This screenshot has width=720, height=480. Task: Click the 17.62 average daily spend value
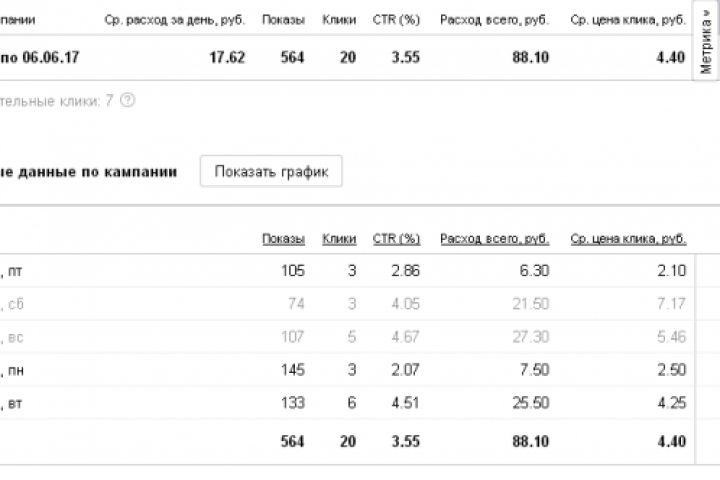pos(225,57)
